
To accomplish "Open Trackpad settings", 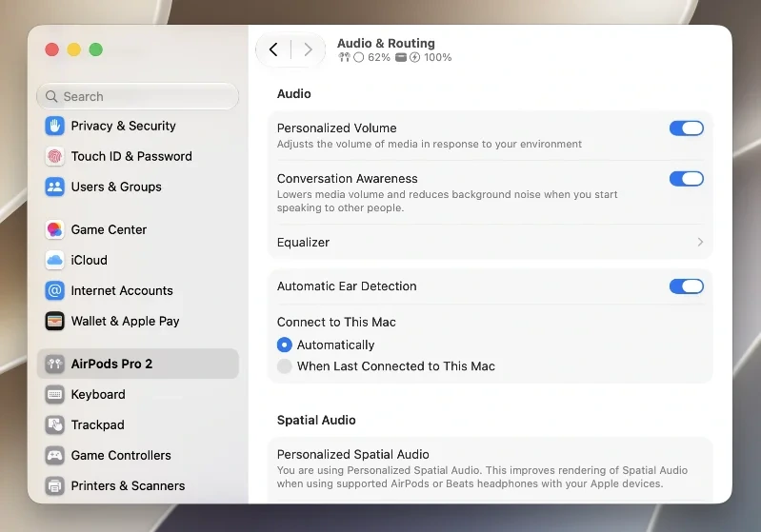I will tap(138, 424).
